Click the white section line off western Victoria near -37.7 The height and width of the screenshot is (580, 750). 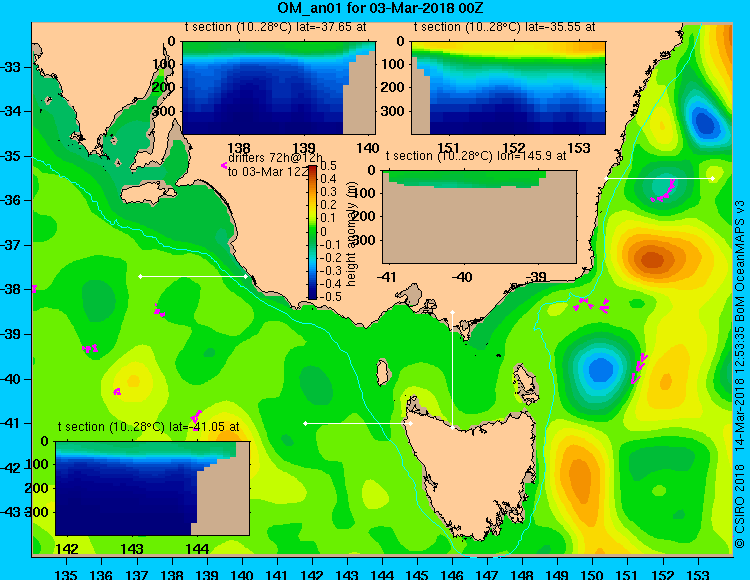click(193, 276)
